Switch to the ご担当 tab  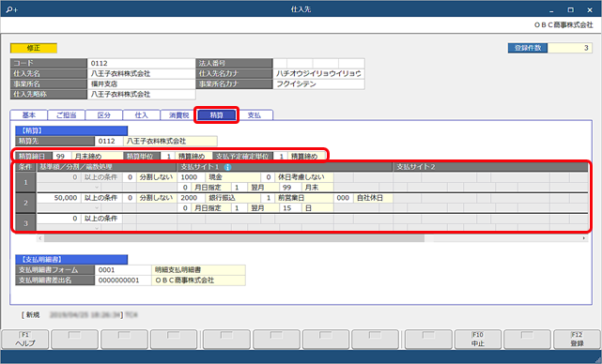point(66,115)
